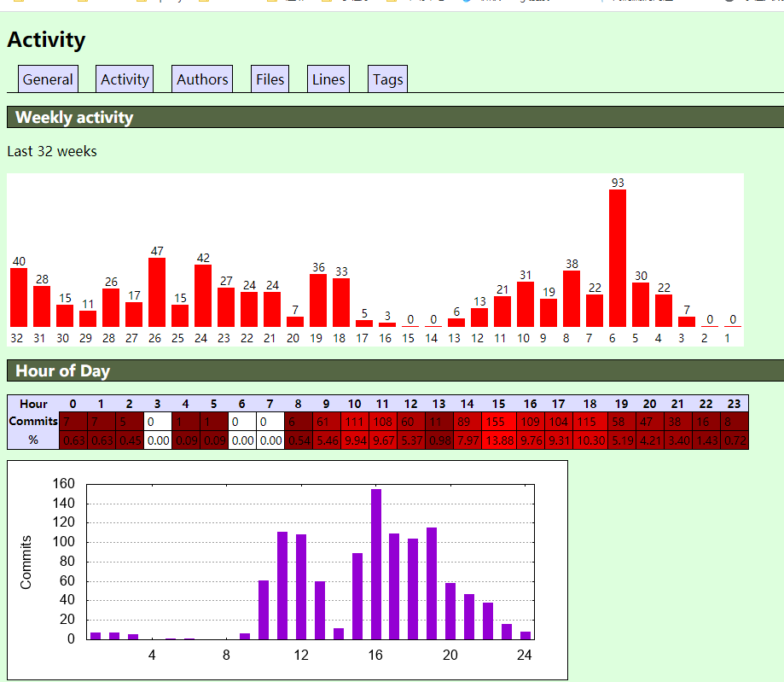The height and width of the screenshot is (682, 784).
Task: Click the 'Last 32 weeks' text
Action: [52, 151]
